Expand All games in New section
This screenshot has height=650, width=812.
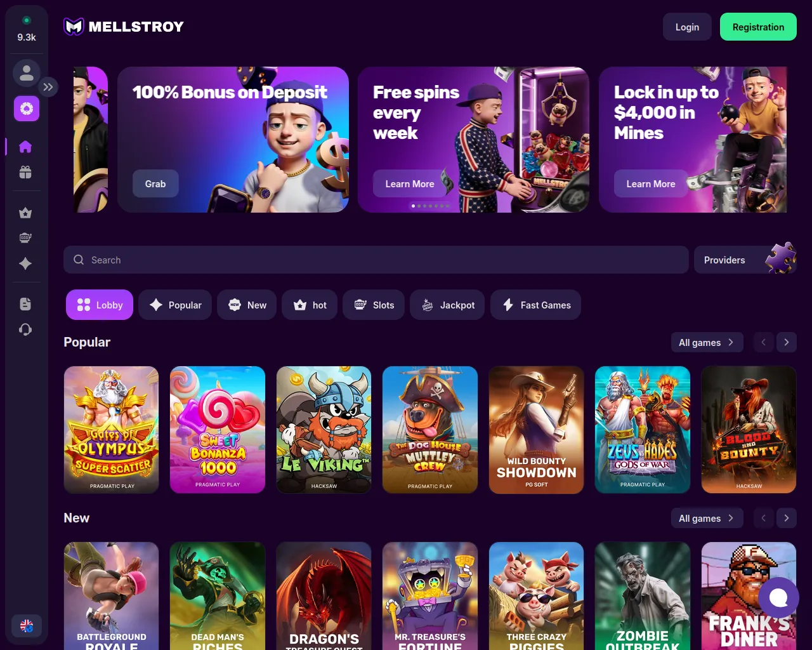707,518
